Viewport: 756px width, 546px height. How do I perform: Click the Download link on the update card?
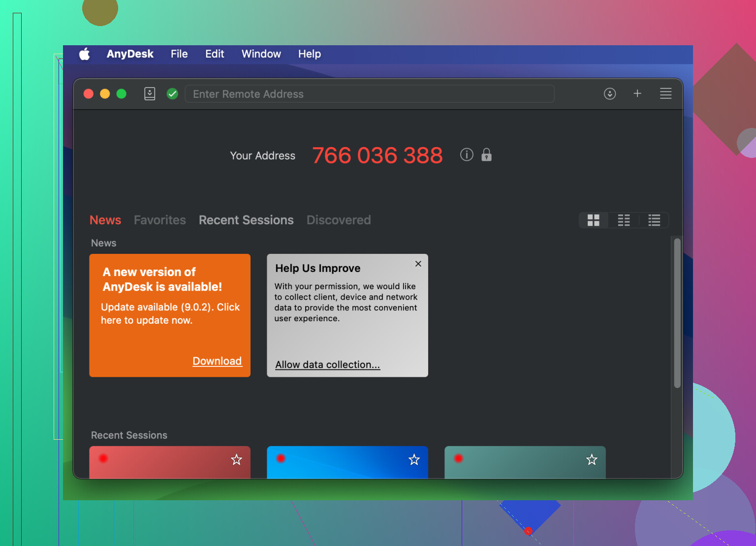point(217,361)
